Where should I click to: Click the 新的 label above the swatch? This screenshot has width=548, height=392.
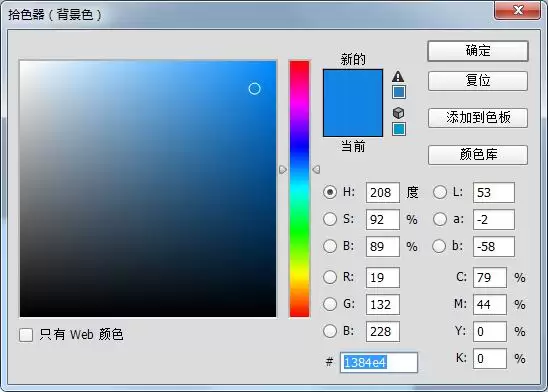coord(353,59)
